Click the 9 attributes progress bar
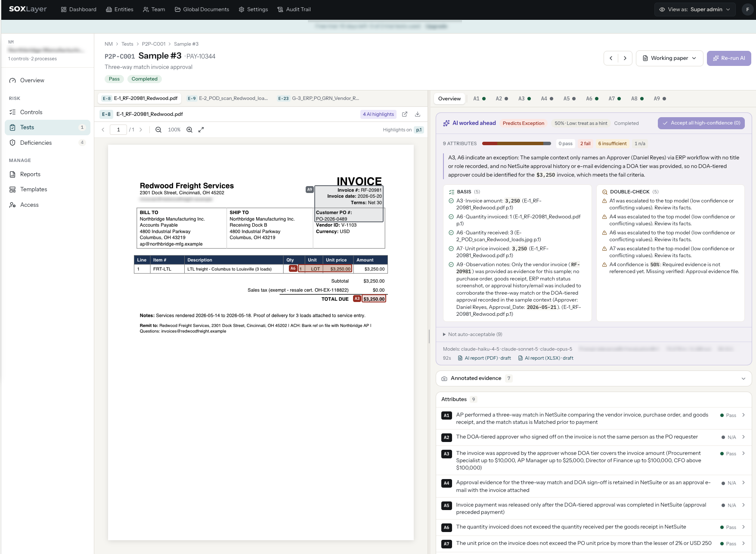Viewport: 756px width, 554px height. tap(516, 143)
